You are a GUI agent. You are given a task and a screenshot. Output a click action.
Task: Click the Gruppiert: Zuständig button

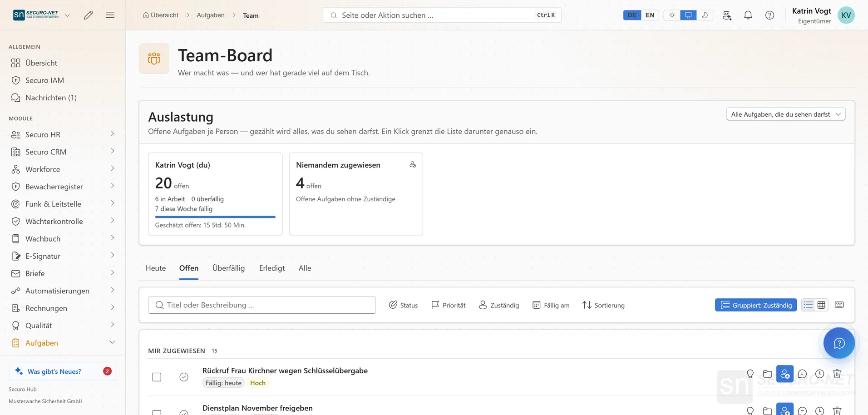(x=756, y=305)
